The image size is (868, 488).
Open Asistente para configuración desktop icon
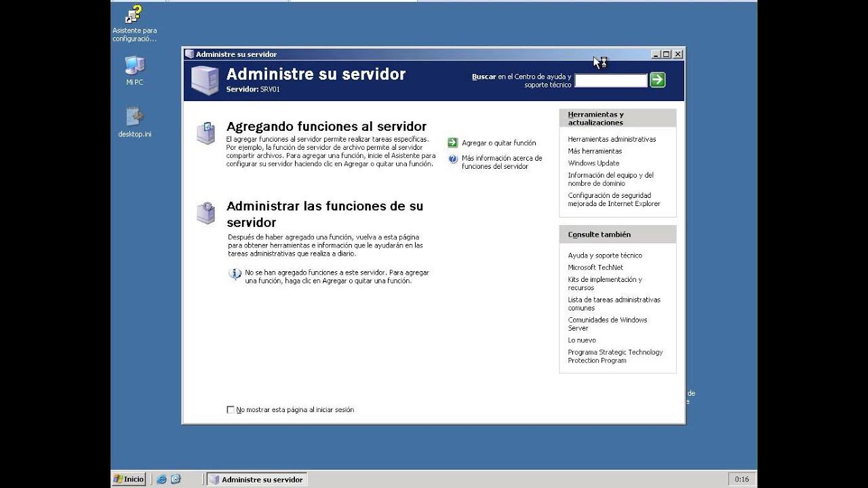pos(134,23)
